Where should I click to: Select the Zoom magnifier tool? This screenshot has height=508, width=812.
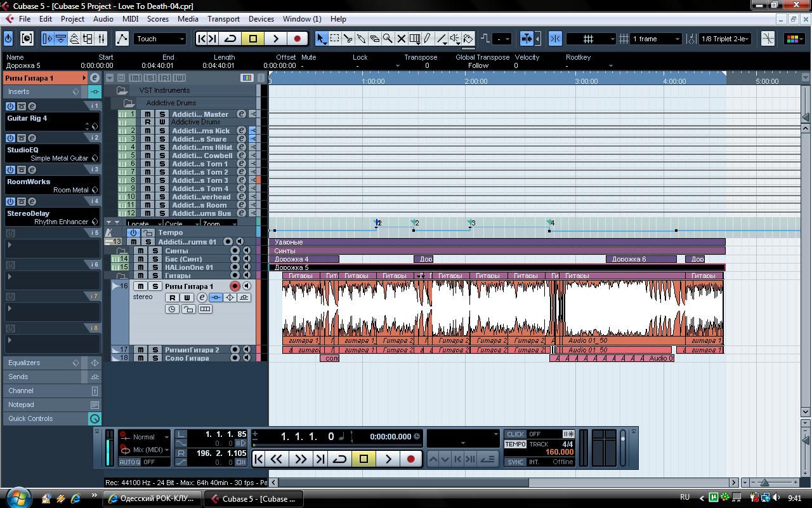pyautogui.click(x=388, y=39)
